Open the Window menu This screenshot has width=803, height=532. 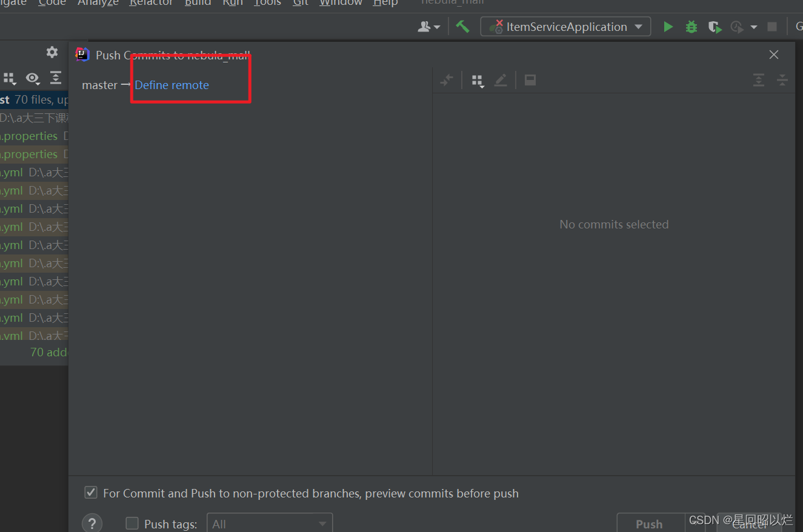pyautogui.click(x=341, y=3)
